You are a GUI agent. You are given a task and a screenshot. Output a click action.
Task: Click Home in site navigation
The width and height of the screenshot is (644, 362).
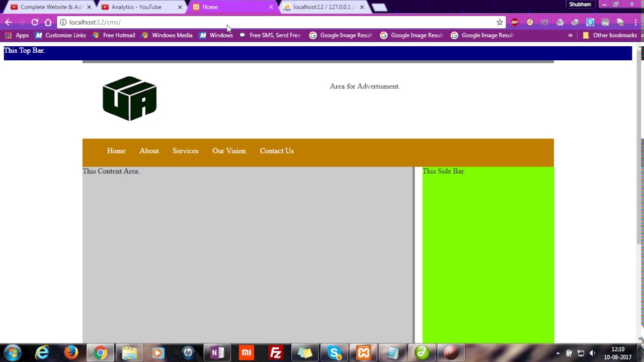116,151
